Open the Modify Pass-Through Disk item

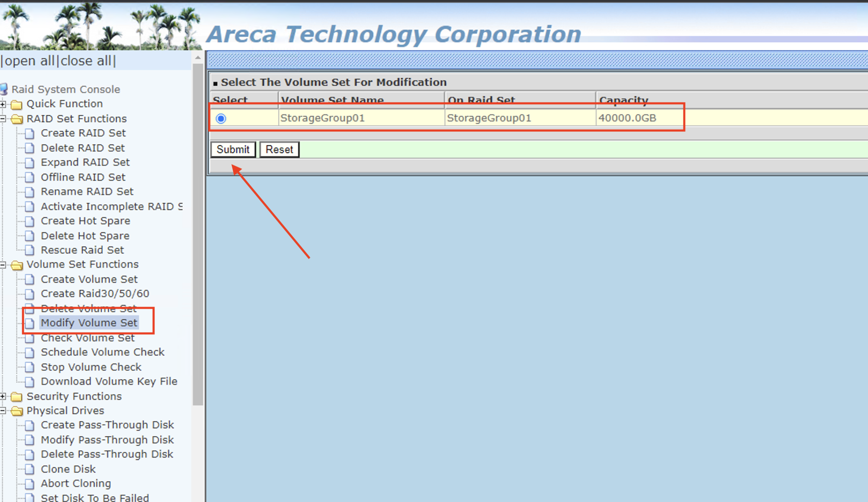tap(108, 440)
